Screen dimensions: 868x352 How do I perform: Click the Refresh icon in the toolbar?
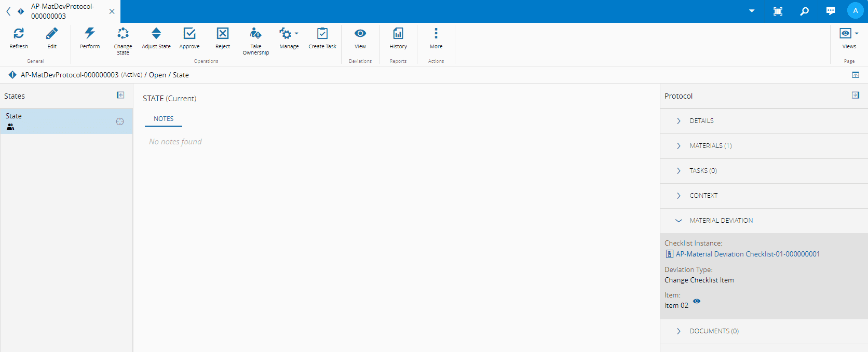(19, 34)
